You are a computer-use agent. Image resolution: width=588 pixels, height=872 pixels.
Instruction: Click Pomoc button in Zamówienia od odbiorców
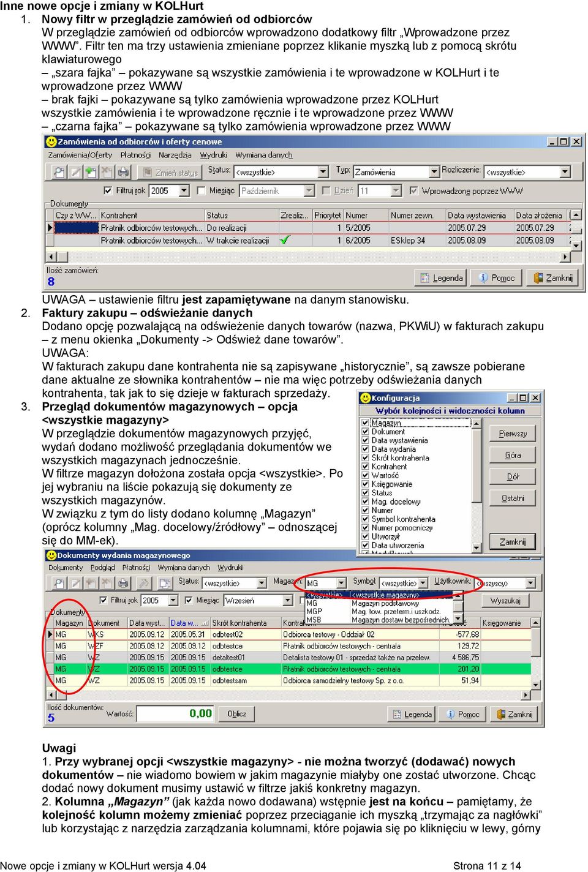pyautogui.click(x=497, y=278)
